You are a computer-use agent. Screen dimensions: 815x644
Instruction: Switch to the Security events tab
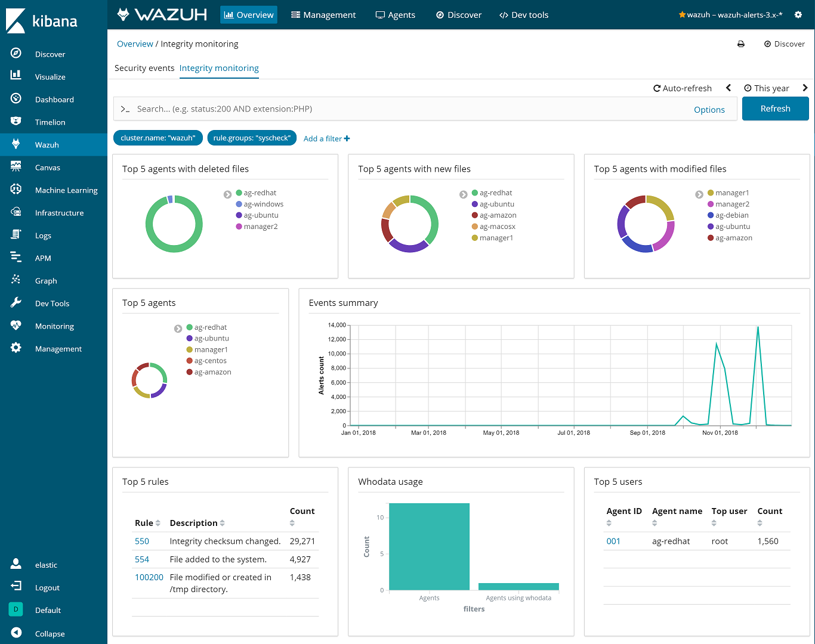point(144,68)
